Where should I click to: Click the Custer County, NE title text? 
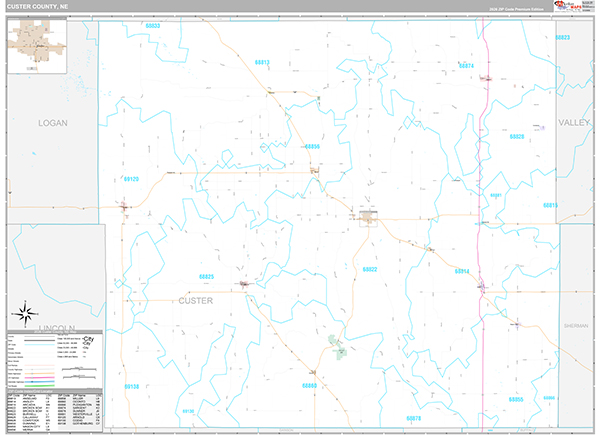38,7
